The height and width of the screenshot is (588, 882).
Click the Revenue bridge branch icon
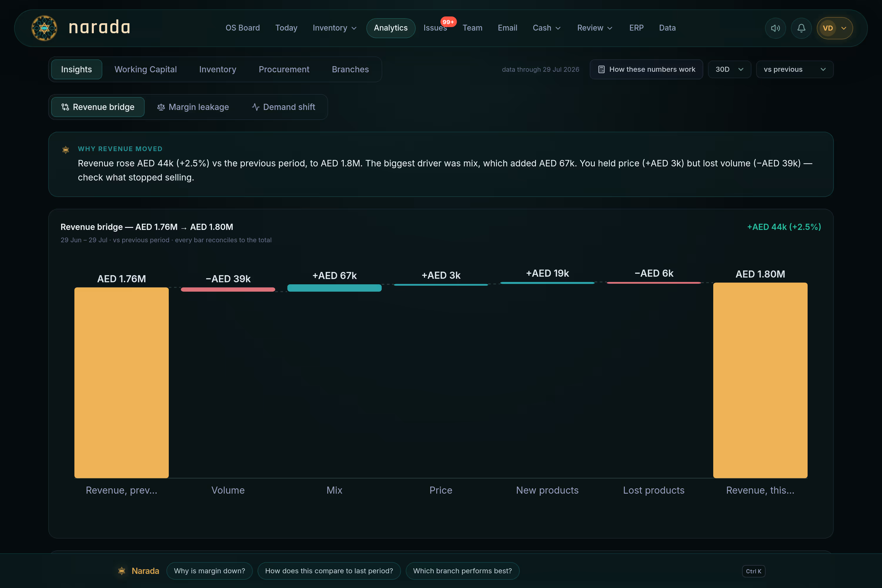point(65,107)
